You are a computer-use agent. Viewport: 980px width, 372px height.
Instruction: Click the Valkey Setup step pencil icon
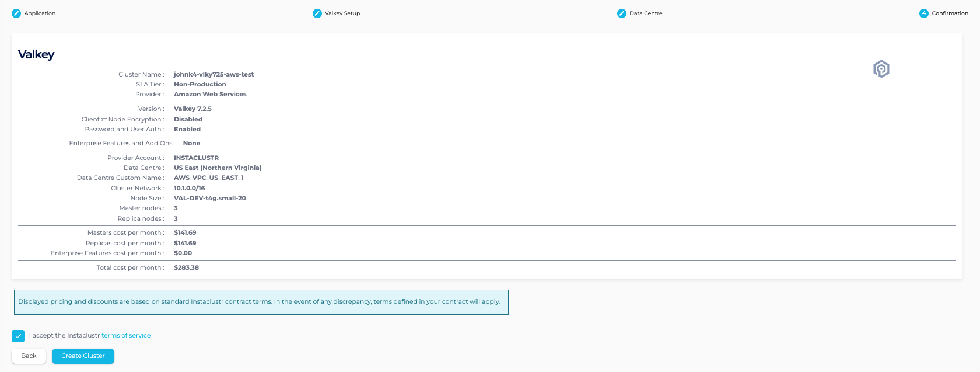pos(317,13)
